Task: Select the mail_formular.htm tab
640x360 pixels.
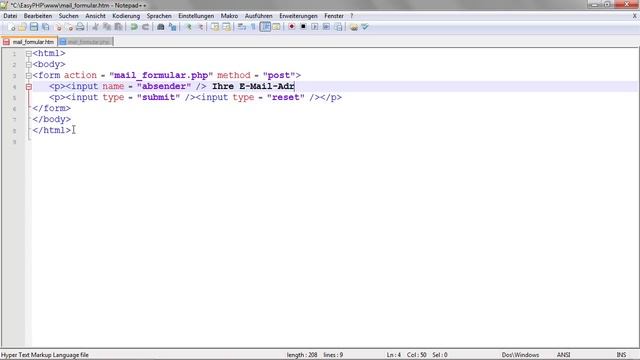Action: point(29,42)
